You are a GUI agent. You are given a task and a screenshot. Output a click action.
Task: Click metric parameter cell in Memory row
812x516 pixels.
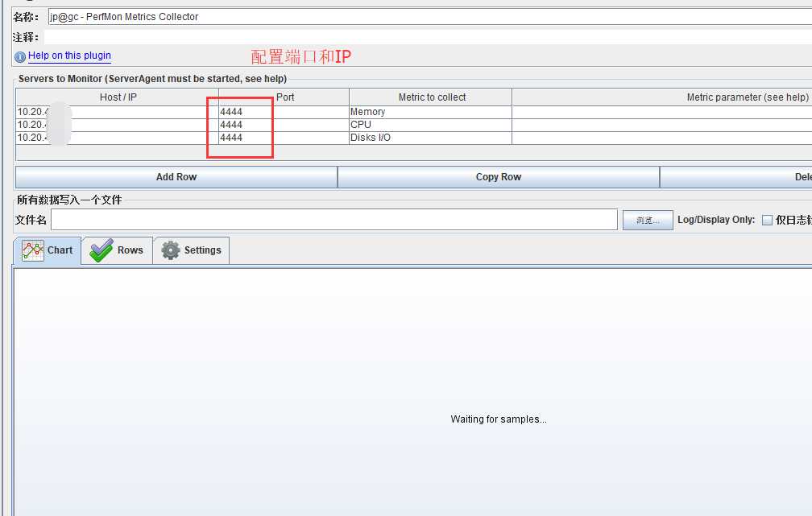(662, 112)
